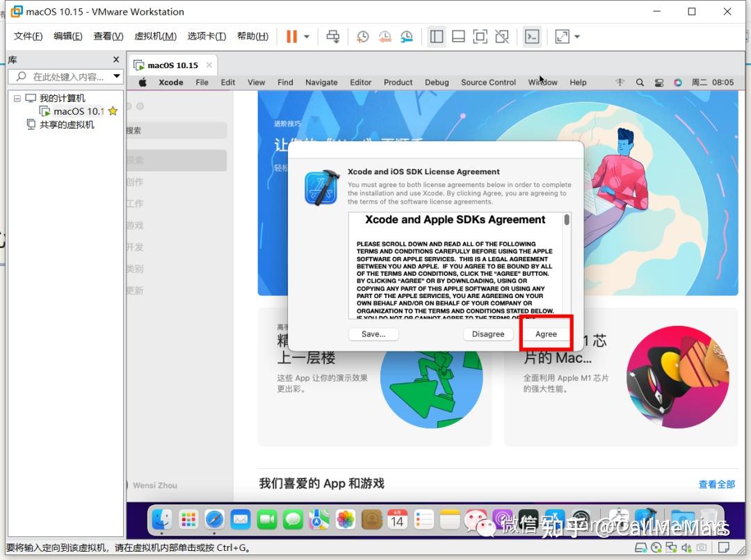Screen dimensions: 751x560
Task: Revert to the previous snapshot
Action: pyautogui.click(x=385, y=36)
